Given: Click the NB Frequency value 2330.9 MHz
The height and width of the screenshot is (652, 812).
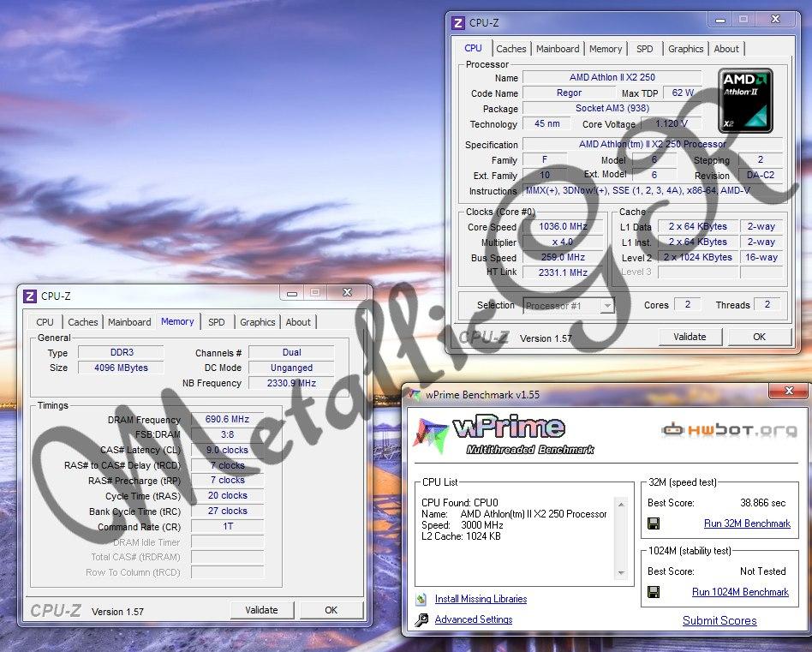Looking at the screenshot, I should [291, 383].
